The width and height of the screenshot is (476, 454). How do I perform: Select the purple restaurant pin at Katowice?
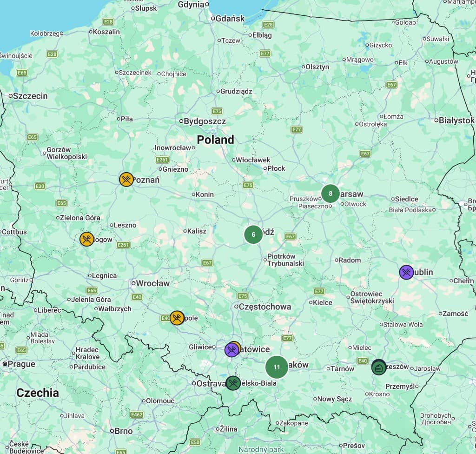tap(231, 350)
